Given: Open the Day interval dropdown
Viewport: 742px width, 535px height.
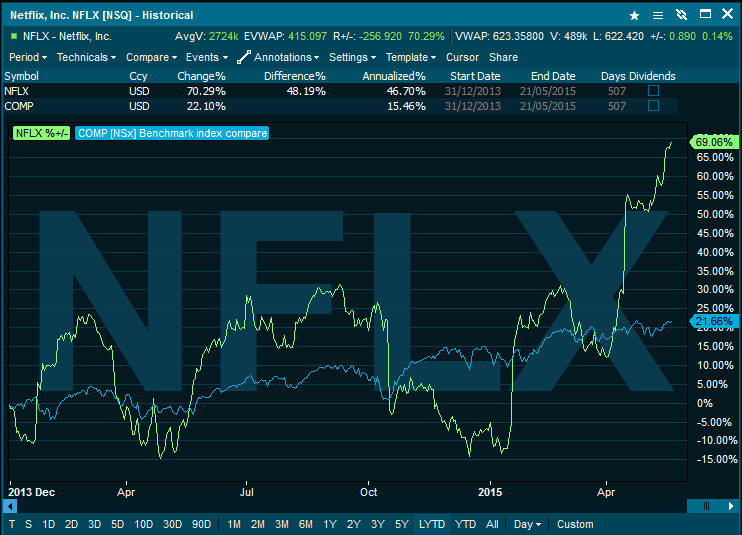Looking at the screenshot, I should [x=527, y=524].
